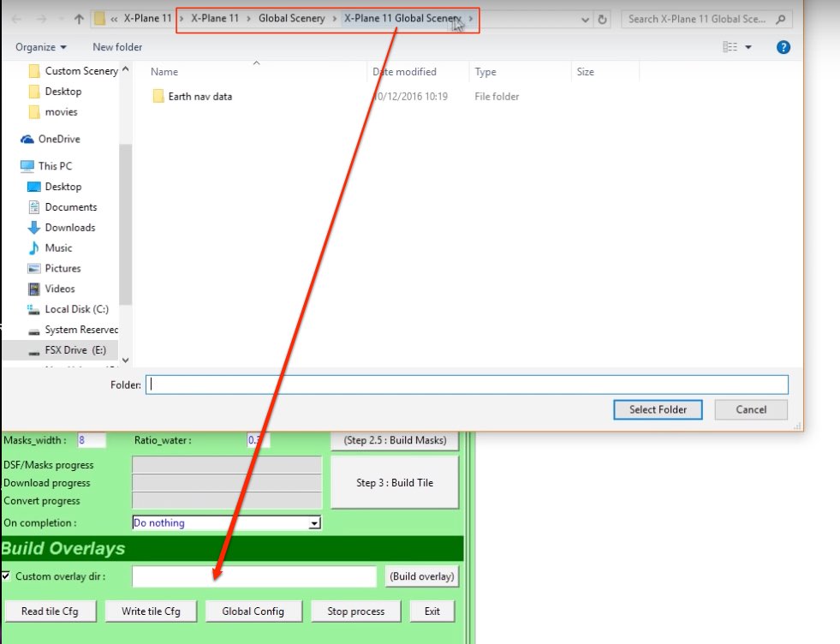Toggle Custom overlay dir checkbox
This screenshot has height=644, width=840.
tap(7, 576)
